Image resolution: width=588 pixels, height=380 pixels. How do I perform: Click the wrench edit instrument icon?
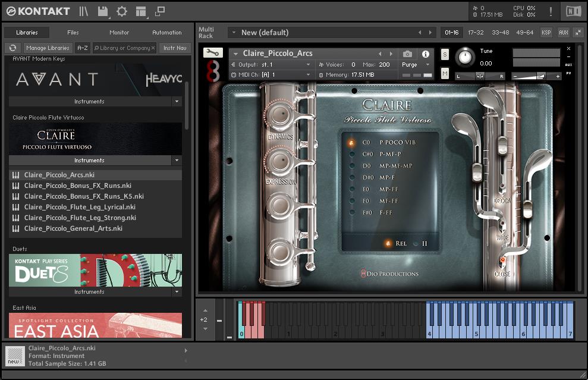click(x=212, y=53)
